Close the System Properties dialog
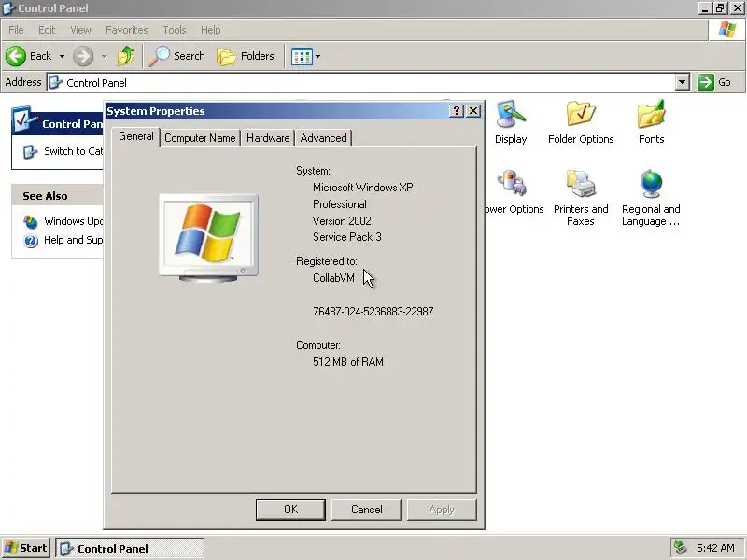 tap(473, 111)
